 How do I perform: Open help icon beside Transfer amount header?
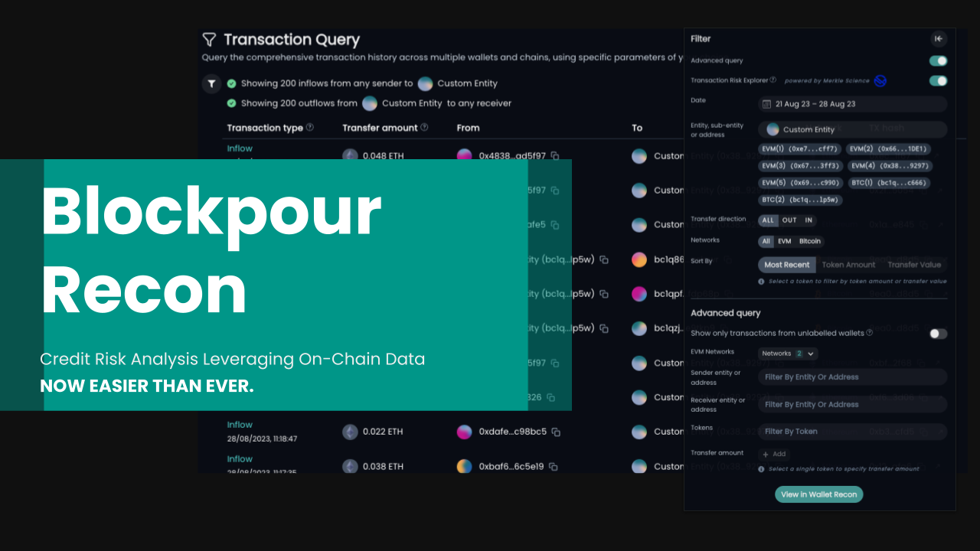[424, 127]
